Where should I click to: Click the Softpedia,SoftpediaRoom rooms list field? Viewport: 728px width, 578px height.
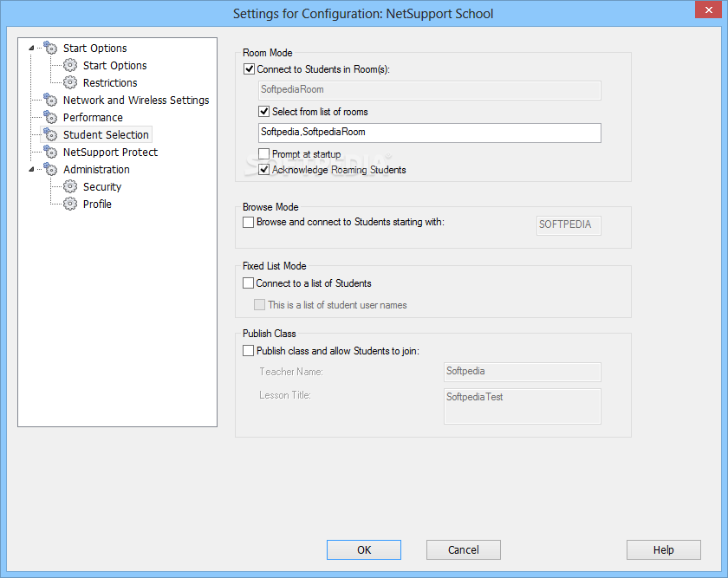pos(430,133)
